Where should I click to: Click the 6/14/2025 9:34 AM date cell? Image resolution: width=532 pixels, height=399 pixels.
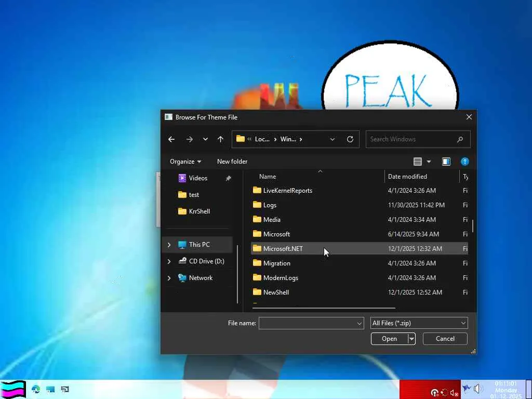click(413, 234)
